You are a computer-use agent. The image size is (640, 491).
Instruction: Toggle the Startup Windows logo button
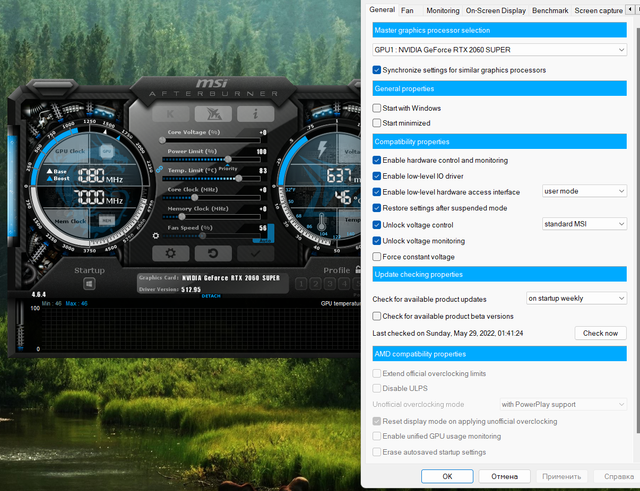[89, 284]
